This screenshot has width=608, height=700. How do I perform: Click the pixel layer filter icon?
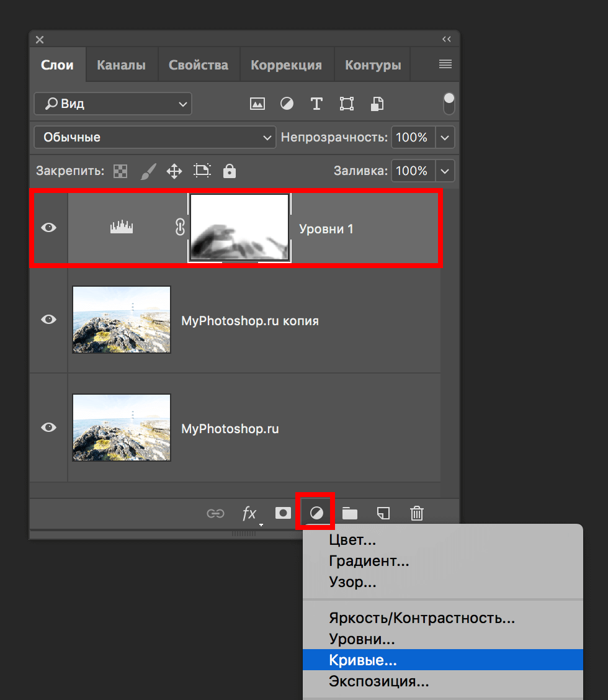tap(257, 104)
